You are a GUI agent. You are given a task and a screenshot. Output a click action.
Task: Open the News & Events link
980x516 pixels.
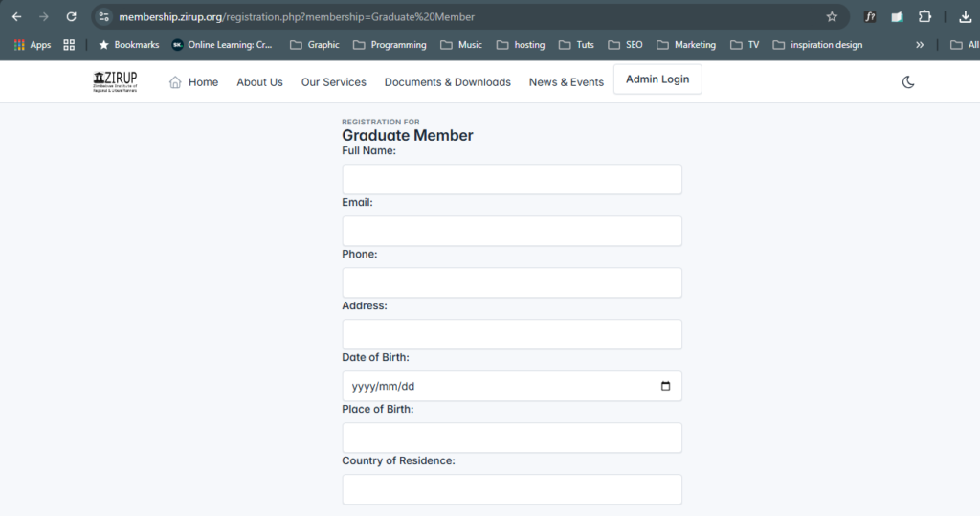[566, 82]
